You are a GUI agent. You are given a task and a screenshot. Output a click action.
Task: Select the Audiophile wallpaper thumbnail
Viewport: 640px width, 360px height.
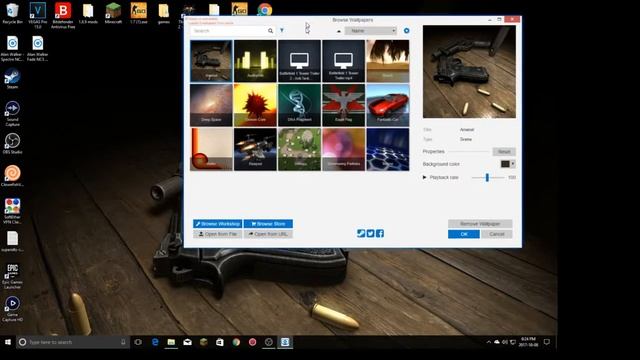(x=255, y=61)
